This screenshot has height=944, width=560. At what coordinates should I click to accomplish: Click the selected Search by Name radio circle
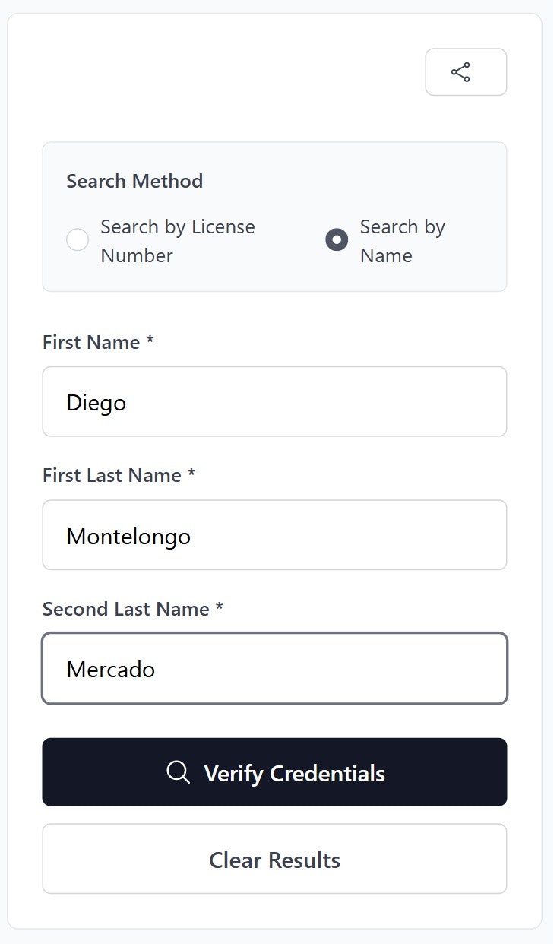click(337, 239)
